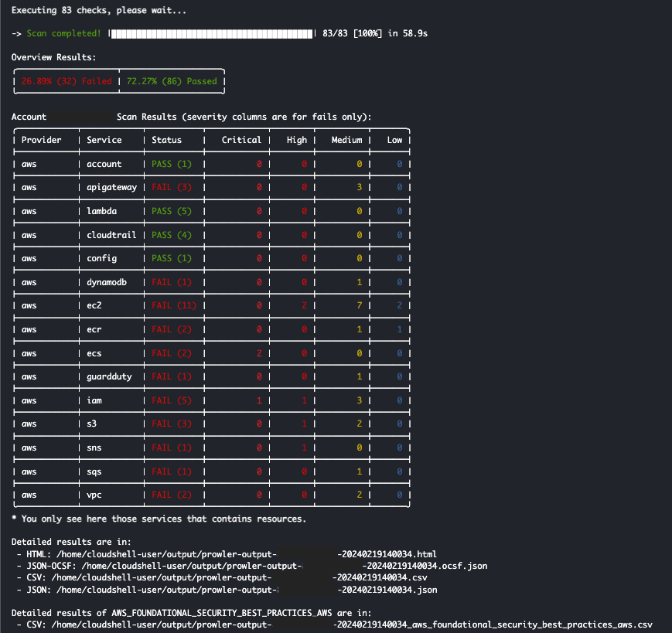Click the 'cloudtrail' service name
Screen dimensions: 672x633
click(x=111, y=235)
